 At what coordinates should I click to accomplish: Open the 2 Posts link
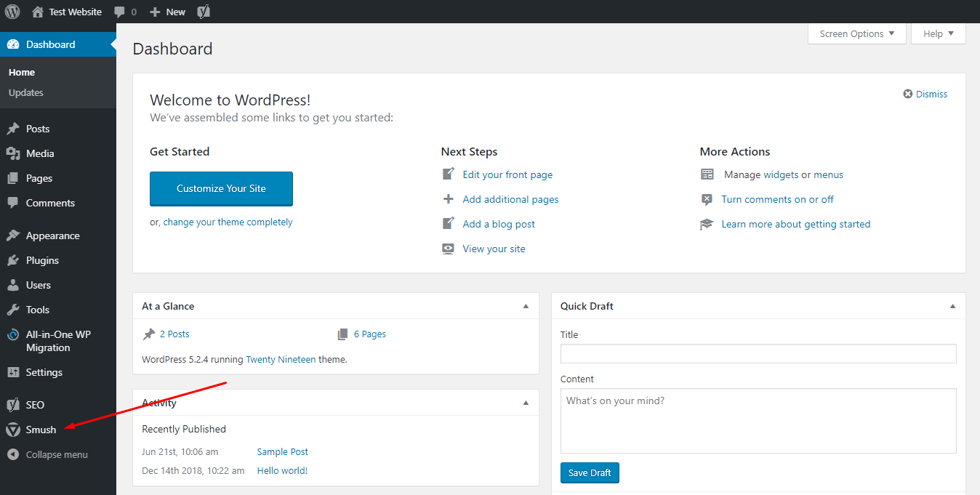click(x=174, y=334)
